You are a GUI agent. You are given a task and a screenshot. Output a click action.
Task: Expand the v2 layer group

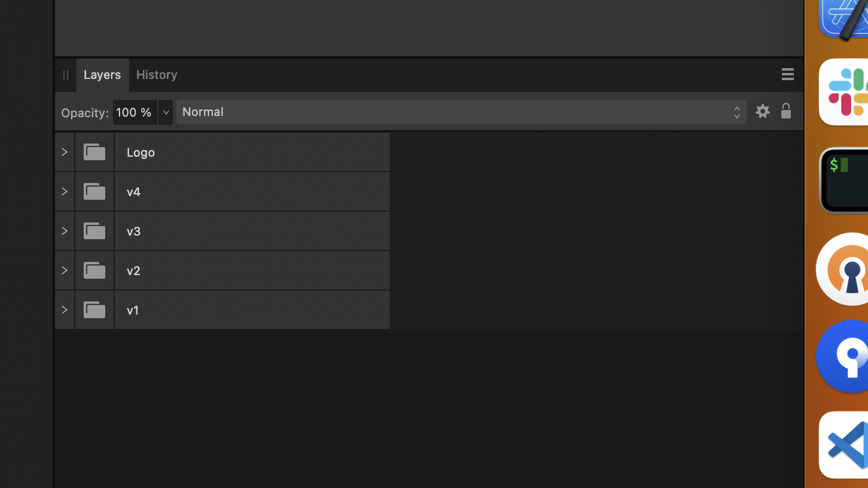pos(65,270)
